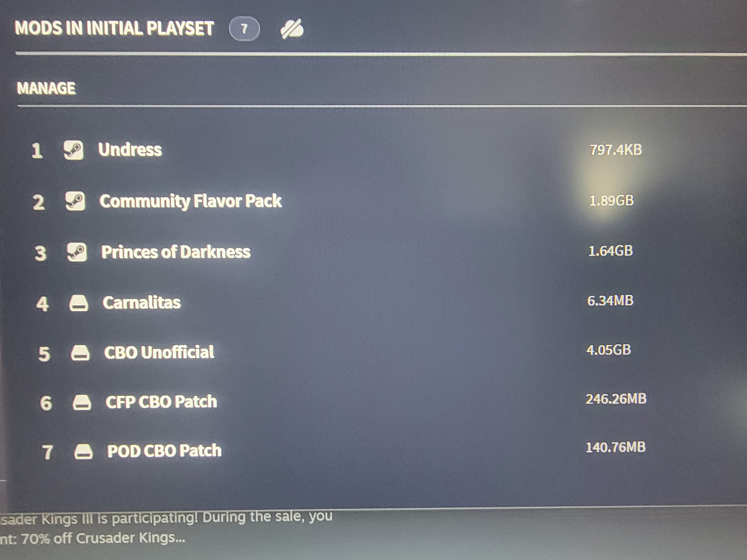
Task: Select the Carnalitas mod name
Action: point(142,303)
